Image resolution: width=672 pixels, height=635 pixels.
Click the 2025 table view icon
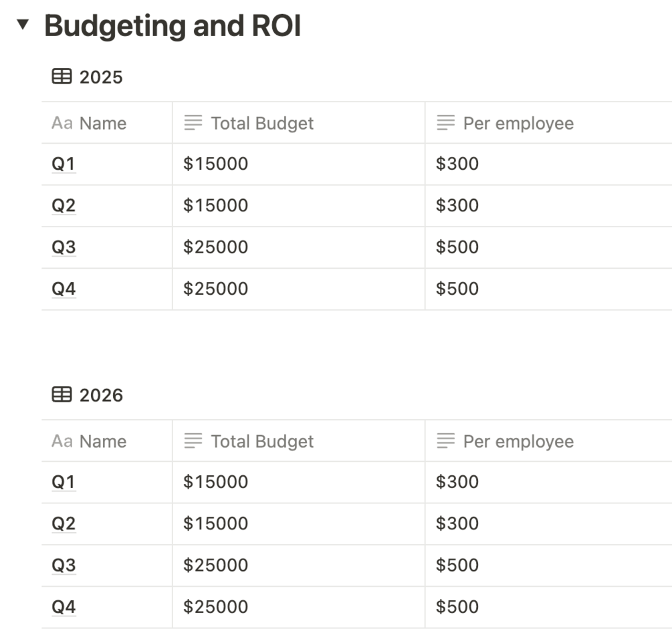pyautogui.click(x=62, y=77)
